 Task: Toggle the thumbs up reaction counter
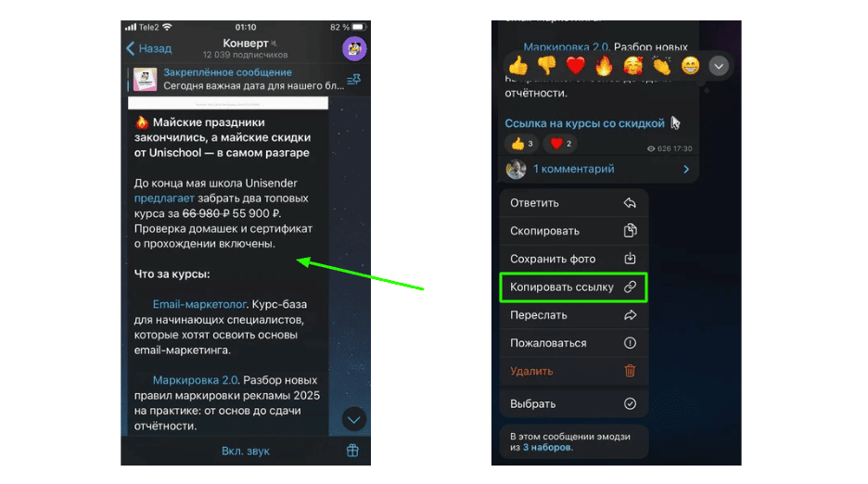[522, 144]
